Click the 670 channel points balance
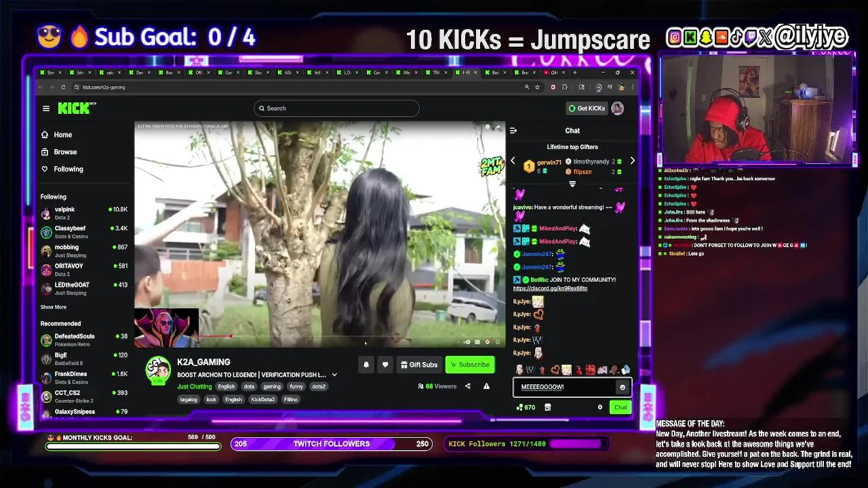 (526, 407)
